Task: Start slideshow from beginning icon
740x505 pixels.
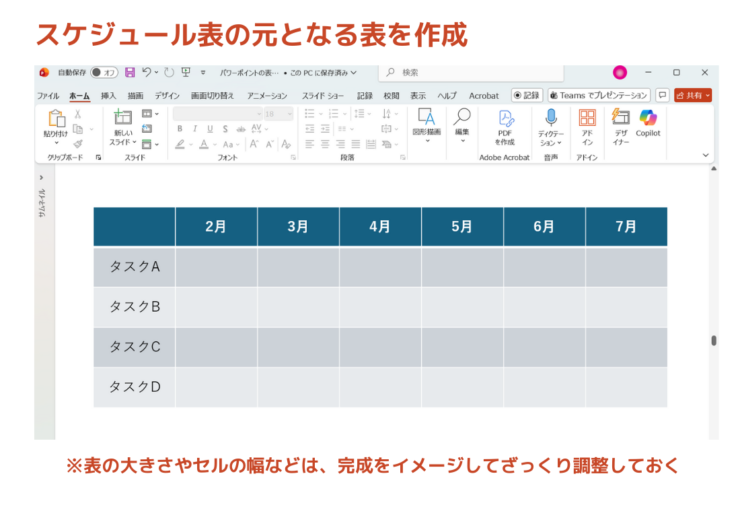Action: 186,72
